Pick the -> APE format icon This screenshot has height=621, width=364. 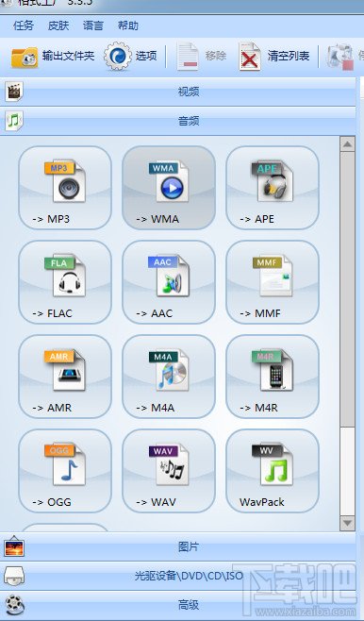pyautogui.click(x=273, y=188)
